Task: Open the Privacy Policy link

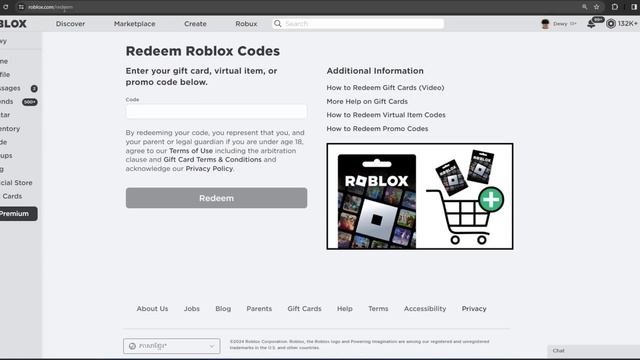Action: coord(209,169)
